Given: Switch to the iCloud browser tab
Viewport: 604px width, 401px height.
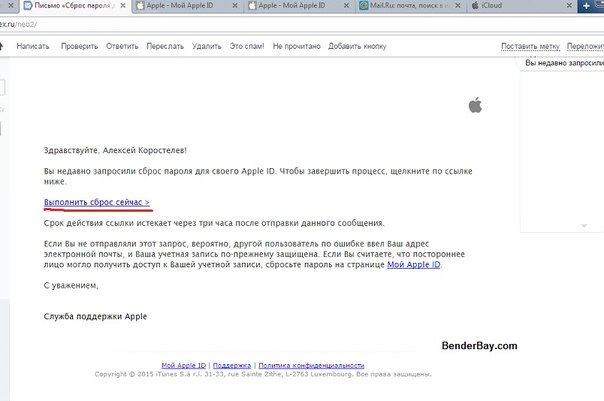Looking at the screenshot, I should (498, 6).
